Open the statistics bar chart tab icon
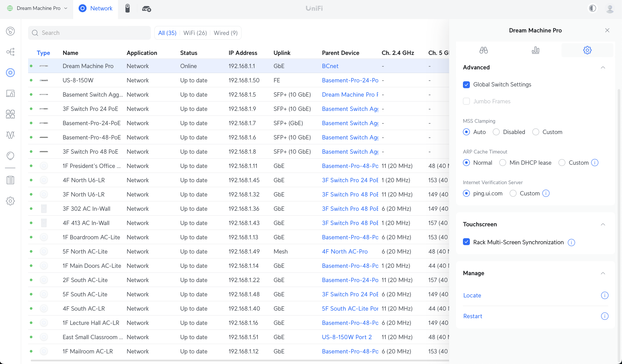 (x=535, y=50)
